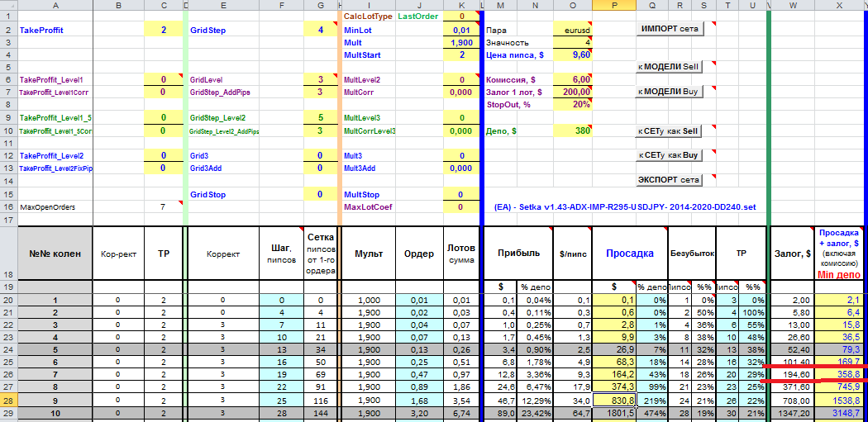Click the Залог, $ header cell

pos(793,253)
